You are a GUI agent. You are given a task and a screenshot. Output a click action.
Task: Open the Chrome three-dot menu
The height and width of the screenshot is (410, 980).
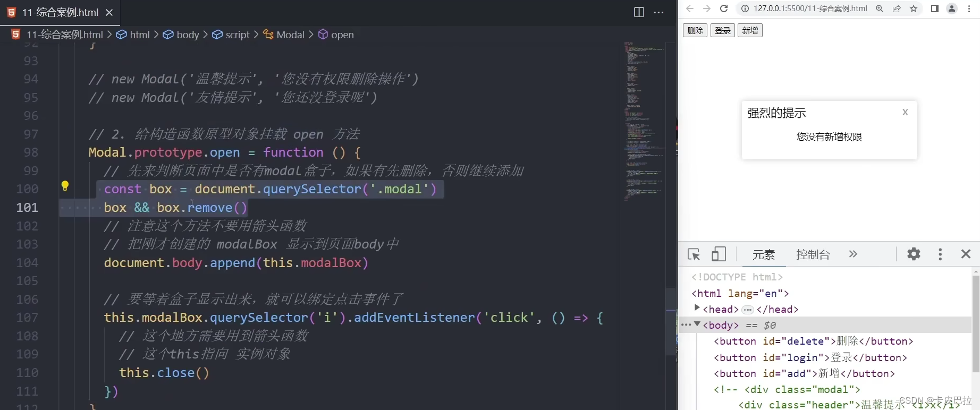(x=969, y=8)
